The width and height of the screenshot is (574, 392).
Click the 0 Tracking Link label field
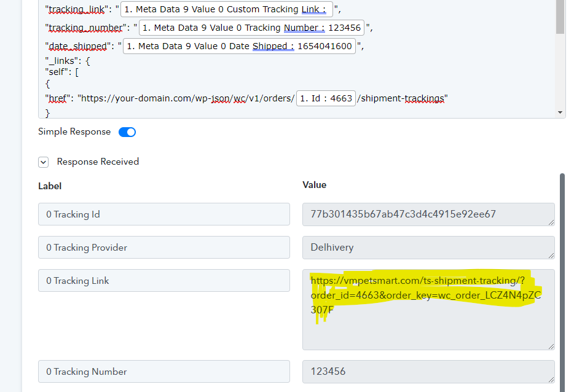click(164, 281)
